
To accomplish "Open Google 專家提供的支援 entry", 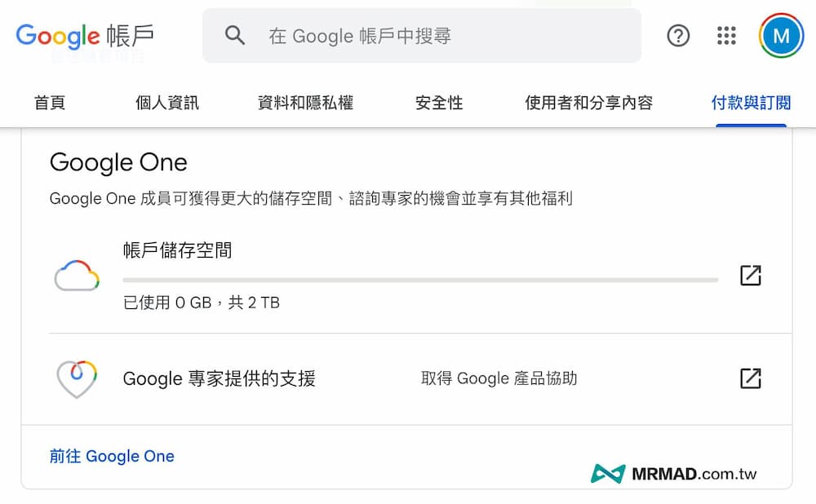I will point(219,378).
